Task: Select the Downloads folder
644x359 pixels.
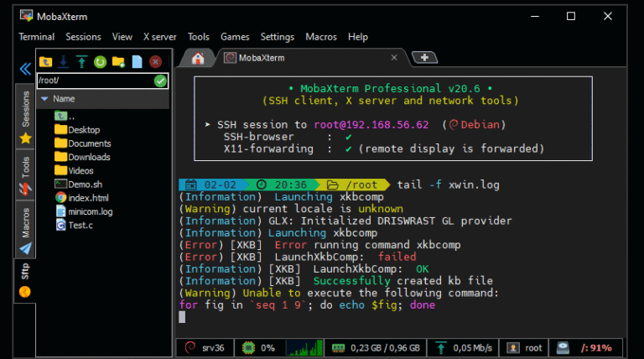Action: pos(88,157)
